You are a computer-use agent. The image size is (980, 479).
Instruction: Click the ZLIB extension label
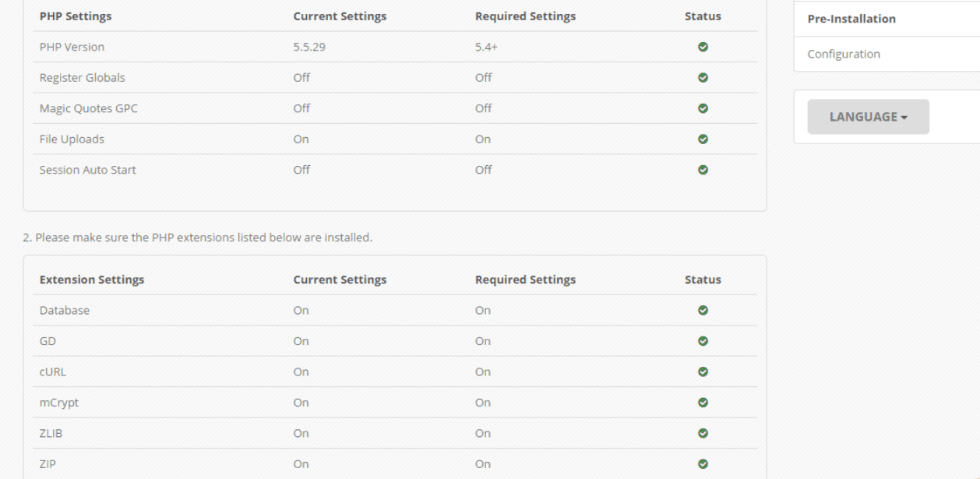[x=51, y=433]
